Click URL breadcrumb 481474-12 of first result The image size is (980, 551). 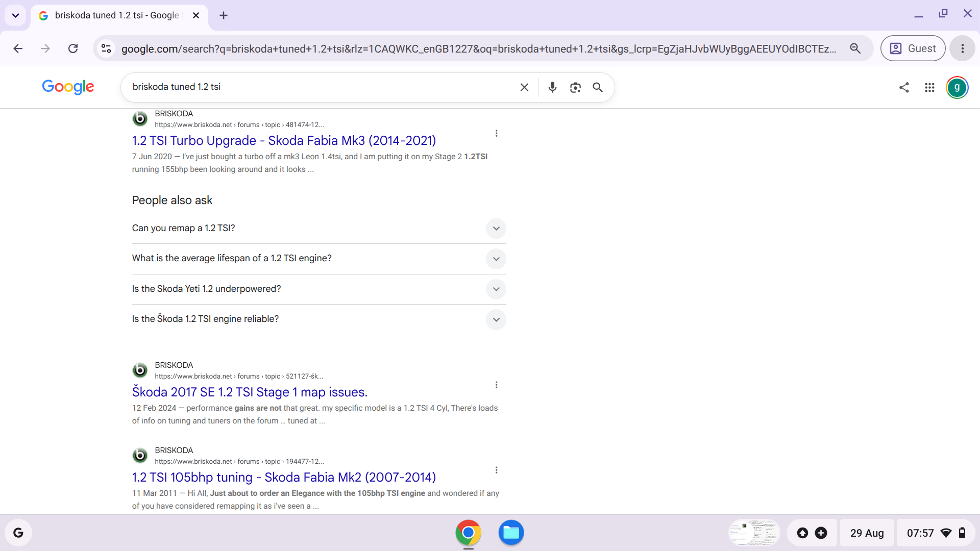click(305, 125)
